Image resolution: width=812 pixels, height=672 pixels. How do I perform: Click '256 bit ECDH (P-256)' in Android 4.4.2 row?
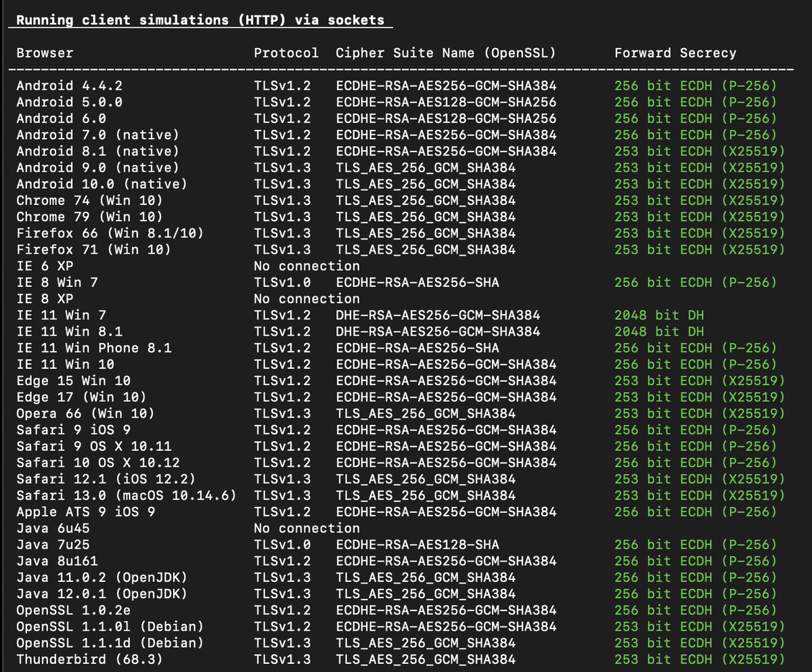(x=696, y=86)
